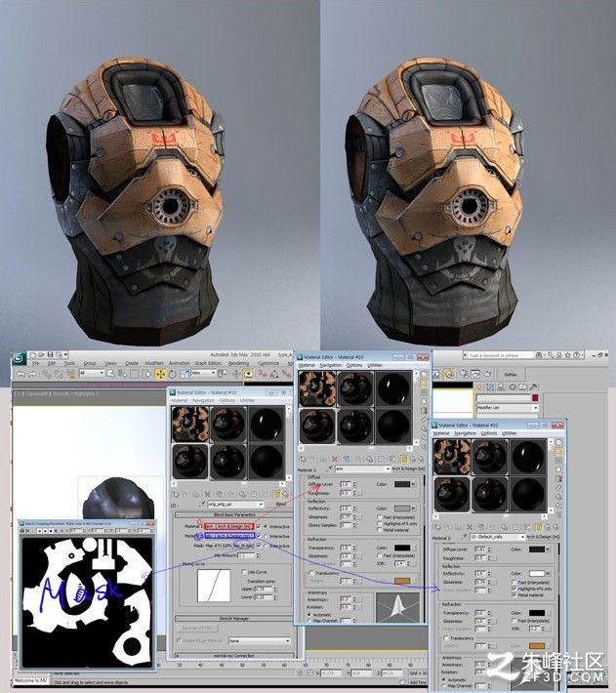Click the blue-boxed Material 2 Arch & Design button
This screenshot has height=693, width=616.
[x=229, y=536]
